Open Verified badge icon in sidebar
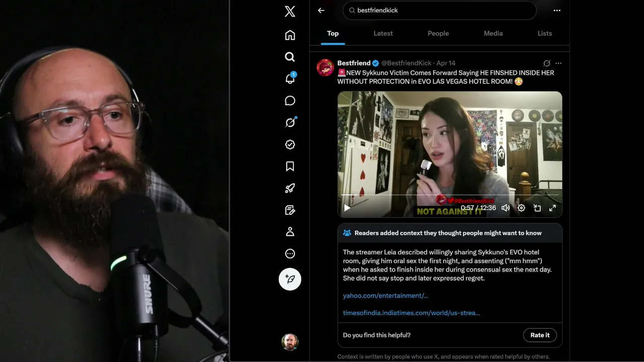This screenshot has width=644, height=362. (290, 144)
